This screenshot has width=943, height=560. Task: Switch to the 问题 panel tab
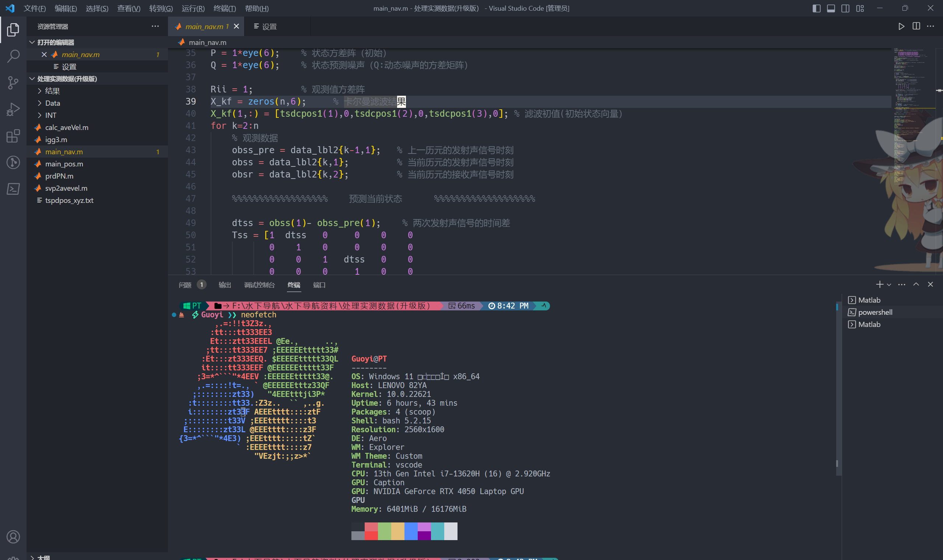(x=192, y=285)
